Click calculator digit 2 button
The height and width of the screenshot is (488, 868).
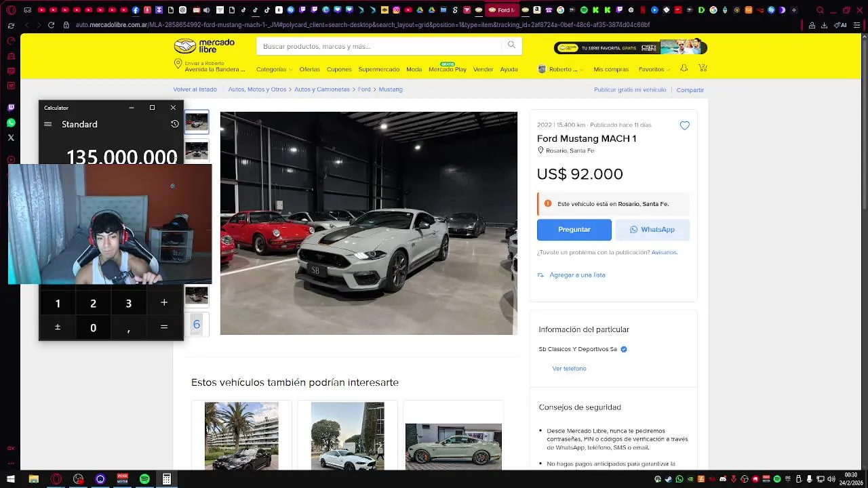(93, 304)
